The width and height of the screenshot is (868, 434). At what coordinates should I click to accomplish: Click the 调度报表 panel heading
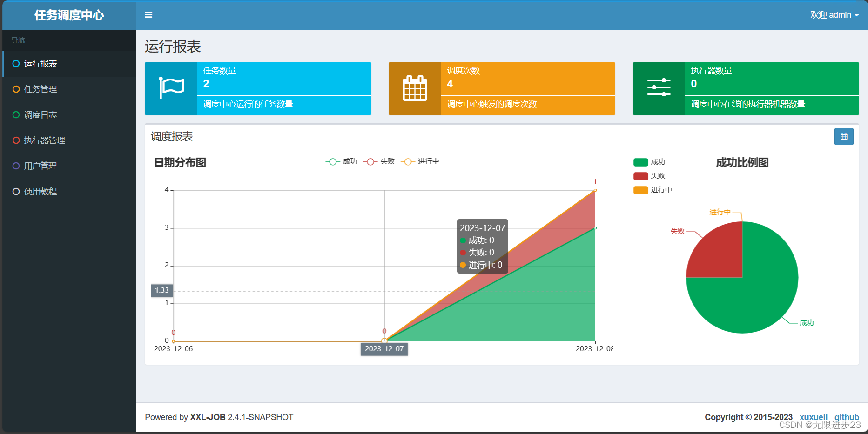coord(172,137)
